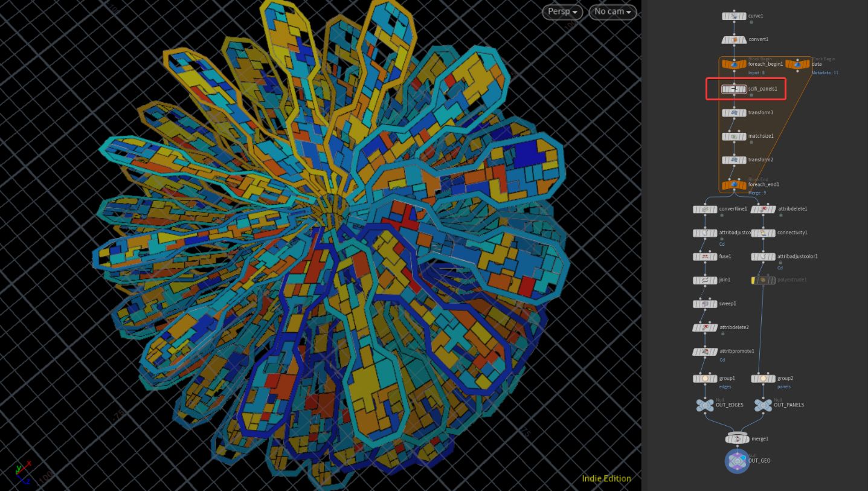Select the sweep1 node
The width and height of the screenshot is (868, 491).
click(x=705, y=304)
